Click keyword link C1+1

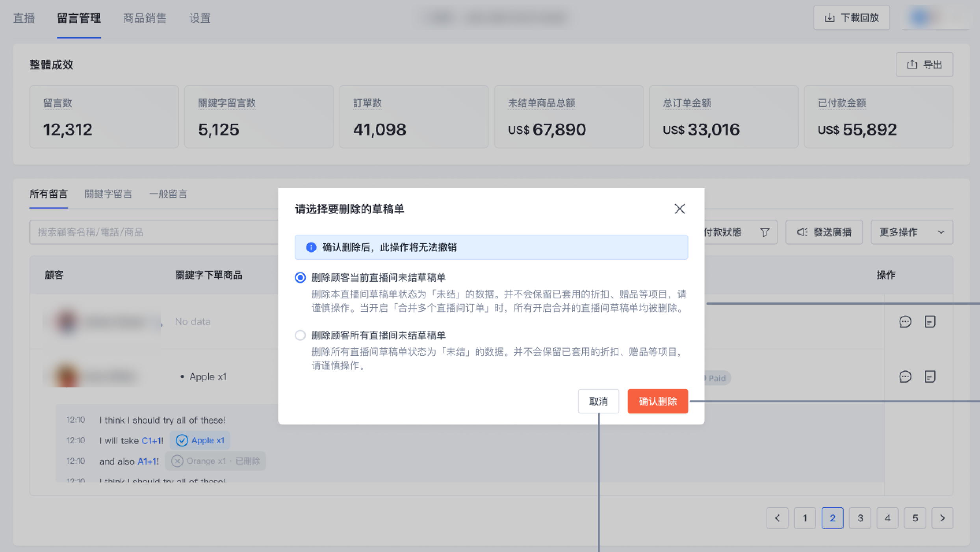(152, 441)
